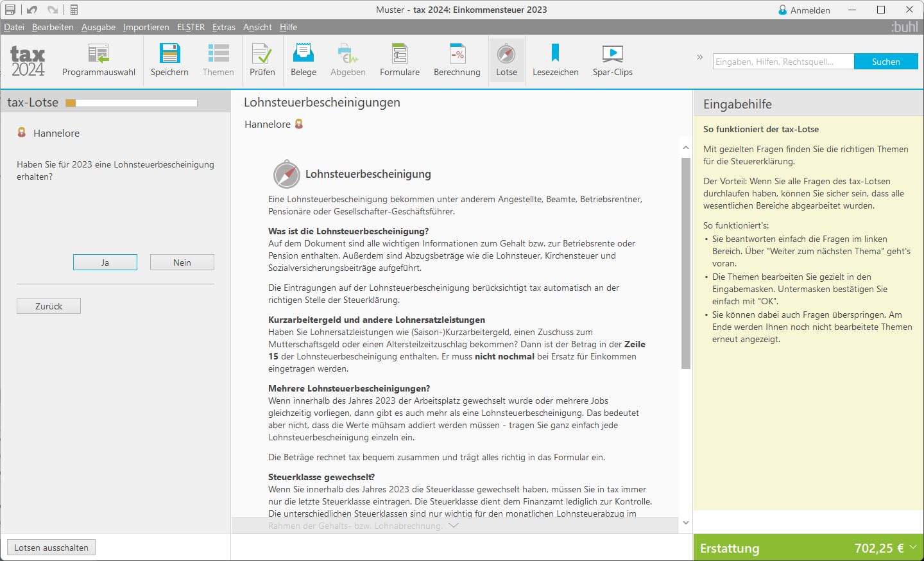
Task: Click the buhl logo in menu bar
Action: click(x=905, y=27)
